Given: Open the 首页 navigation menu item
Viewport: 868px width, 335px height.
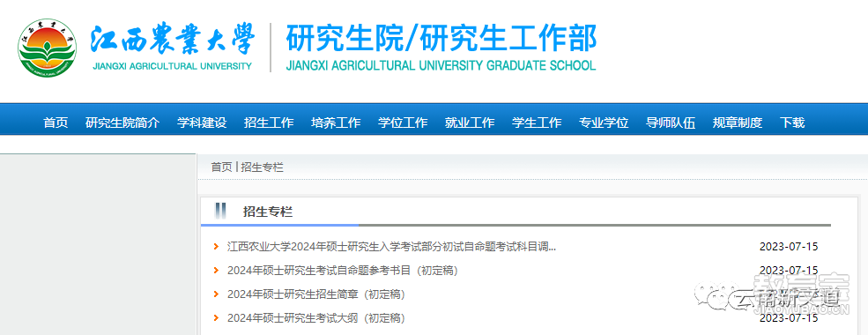Looking at the screenshot, I should click(x=56, y=123).
